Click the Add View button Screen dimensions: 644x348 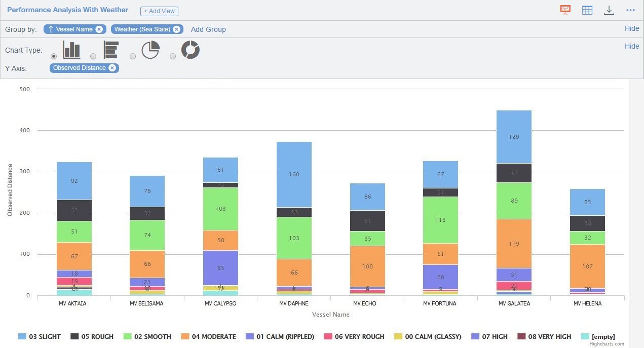[159, 11]
